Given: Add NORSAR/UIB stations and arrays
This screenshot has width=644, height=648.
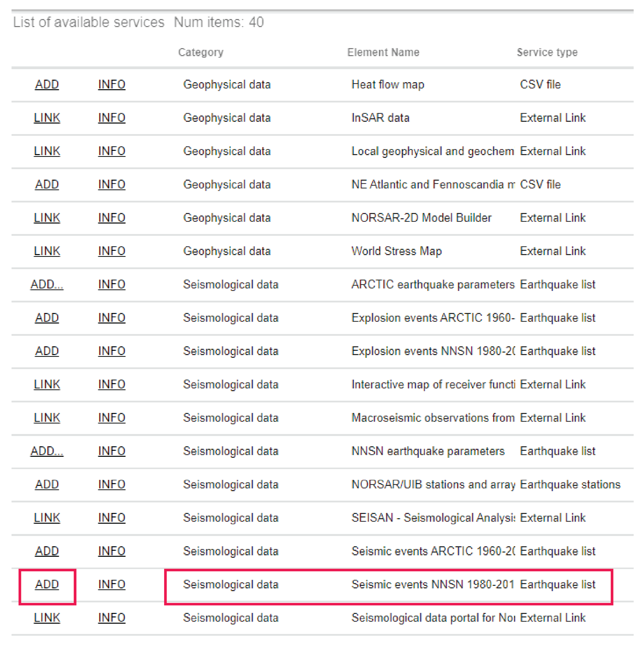Looking at the screenshot, I should (x=47, y=485).
